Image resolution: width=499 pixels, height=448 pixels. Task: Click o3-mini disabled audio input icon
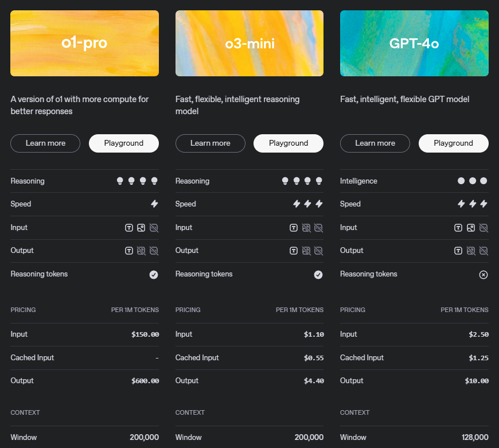coord(318,228)
